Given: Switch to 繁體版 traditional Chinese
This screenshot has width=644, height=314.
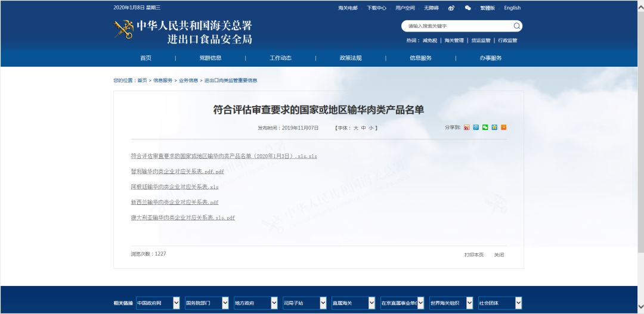Looking at the screenshot, I should 488,8.
